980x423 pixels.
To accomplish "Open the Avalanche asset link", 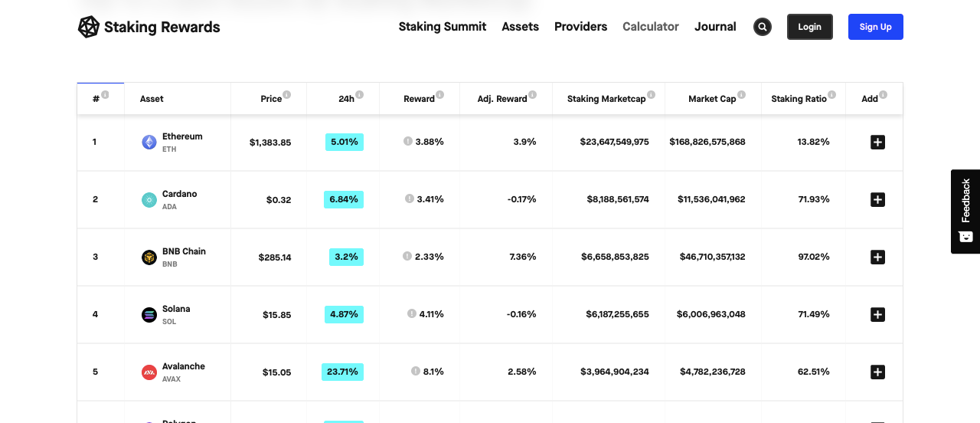I will (x=184, y=366).
